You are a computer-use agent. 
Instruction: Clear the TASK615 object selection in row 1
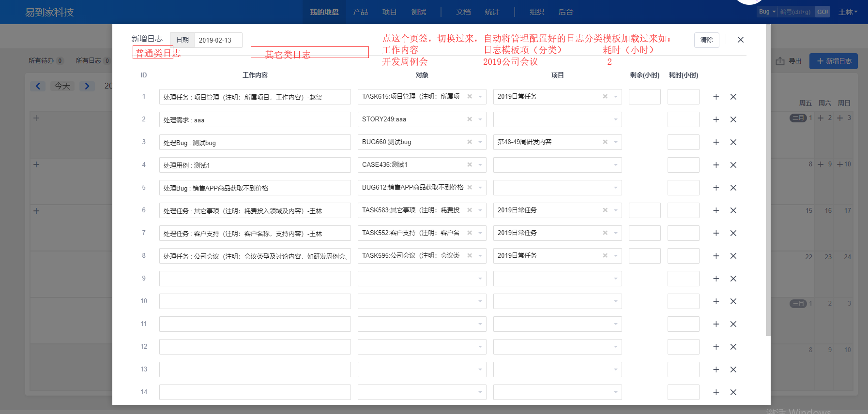tap(469, 97)
